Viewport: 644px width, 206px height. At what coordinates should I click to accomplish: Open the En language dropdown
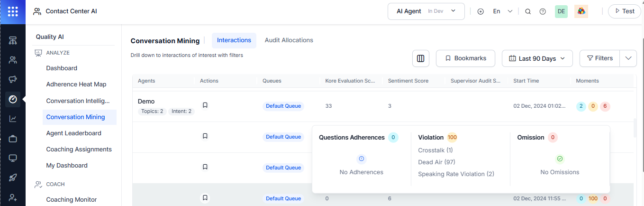[503, 11]
